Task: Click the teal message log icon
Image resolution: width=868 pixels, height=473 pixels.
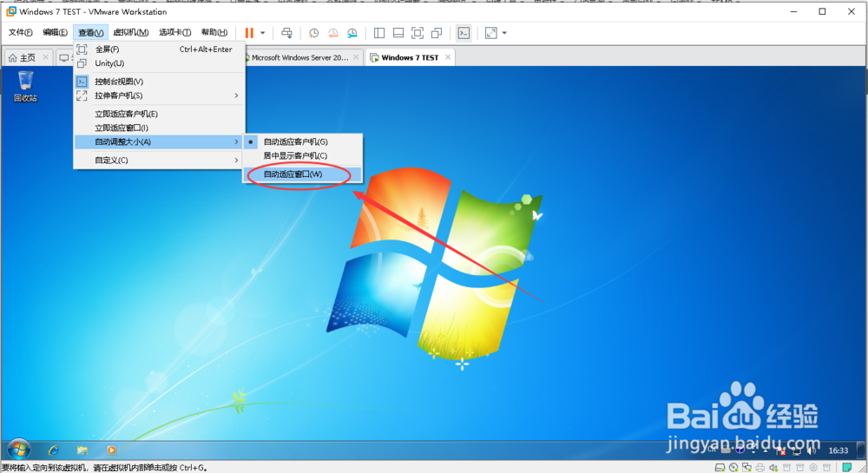Action: 847,468
